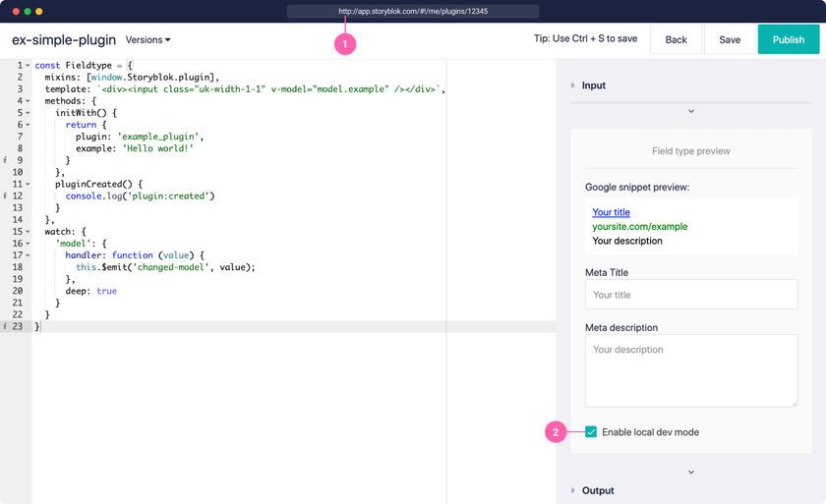This screenshot has width=826, height=504.
Task: Fold the handler function at line 17
Action: coord(28,255)
